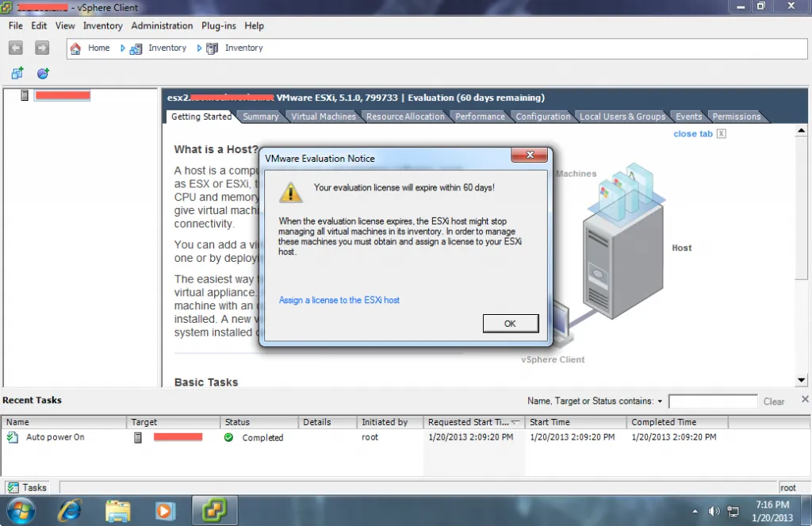Screen dimensions: 812x526
Task: Select the Getting Started tab
Action: pos(201,117)
